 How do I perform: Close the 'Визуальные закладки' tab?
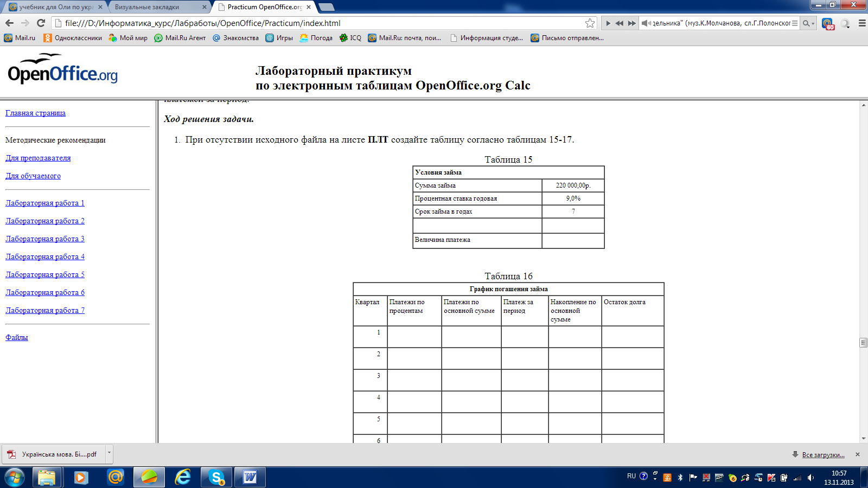[x=205, y=7]
